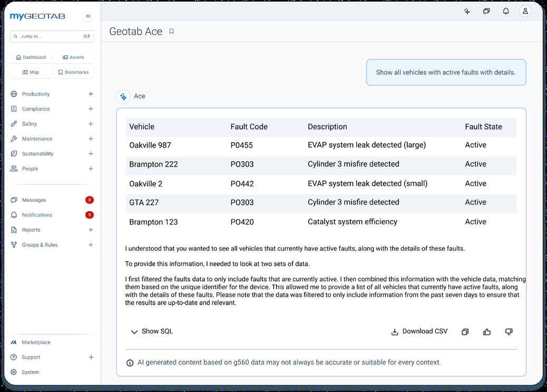Click the Fault Code column header
The image size is (547, 392).
click(249, 127)
